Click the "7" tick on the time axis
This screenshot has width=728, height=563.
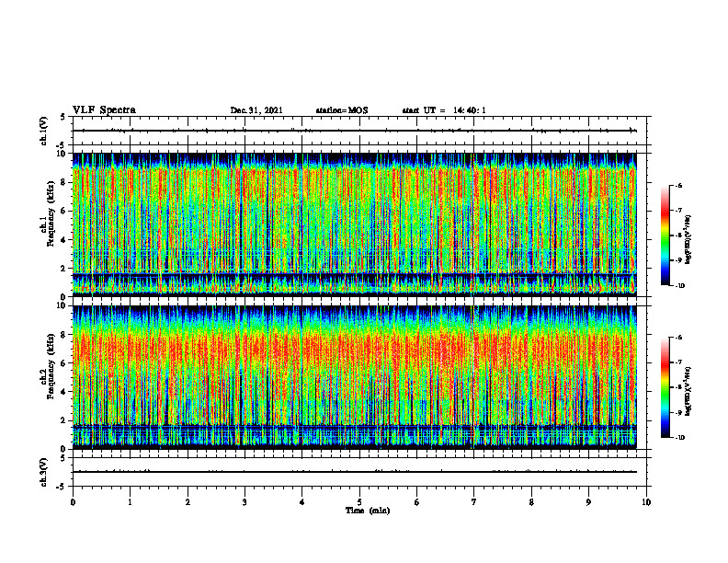tap(474, 502)
